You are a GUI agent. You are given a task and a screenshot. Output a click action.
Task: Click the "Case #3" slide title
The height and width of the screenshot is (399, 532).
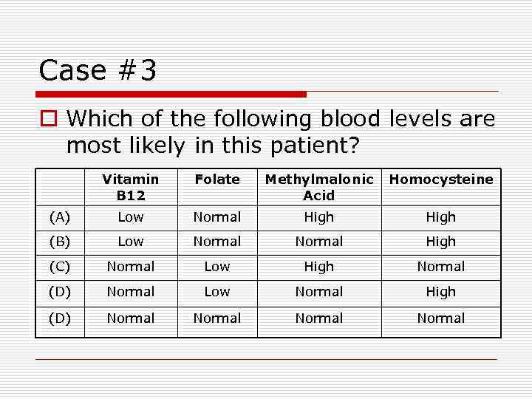click(98, 71)
